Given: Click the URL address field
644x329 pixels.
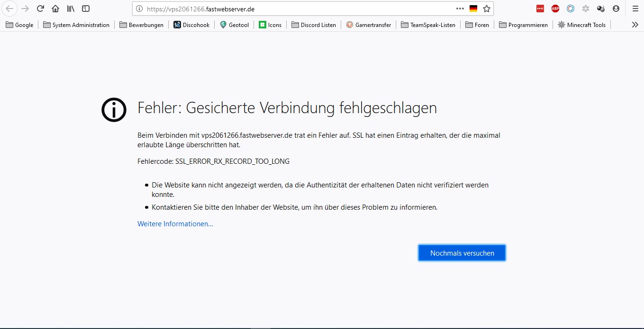Looking at the screenshot, I should point(294,9).
